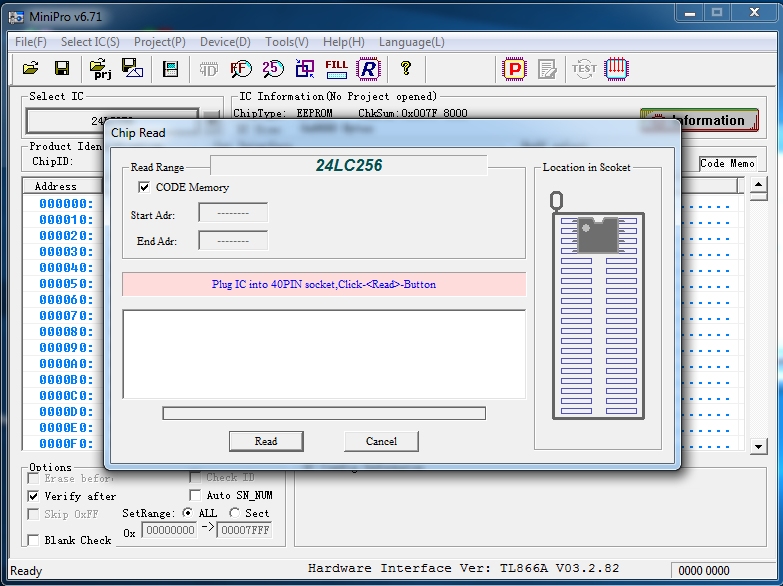Click the Chip Read log text area

pyautogui.click(x=324, y=354)
